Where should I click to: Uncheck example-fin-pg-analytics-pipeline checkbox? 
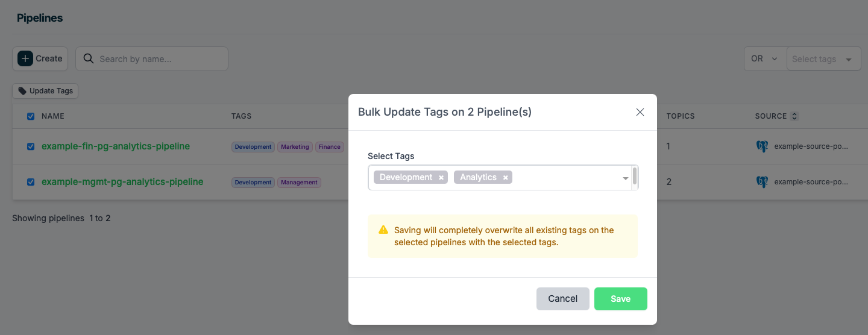pyautogui.click(x=31, y=146)
